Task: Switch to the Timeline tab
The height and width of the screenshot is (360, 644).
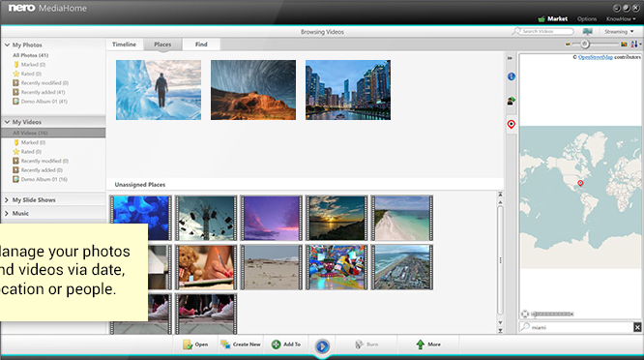Action: pyautogui.click(x=124, y=45)
